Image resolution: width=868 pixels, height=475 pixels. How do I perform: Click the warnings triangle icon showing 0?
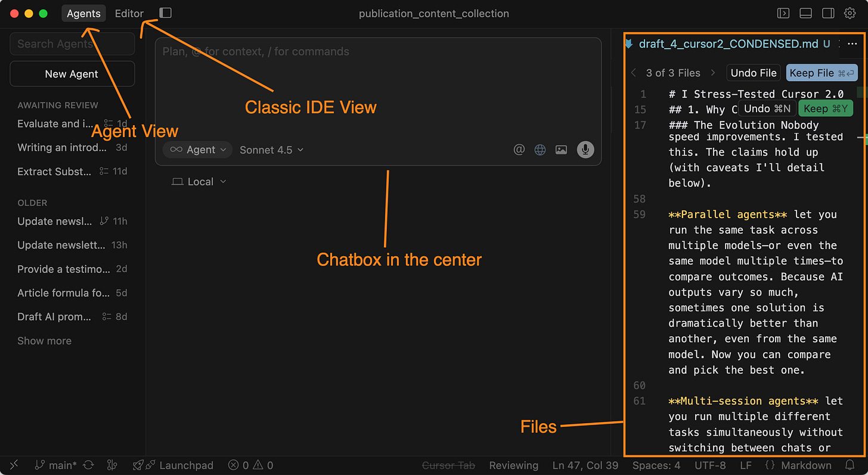263,465
